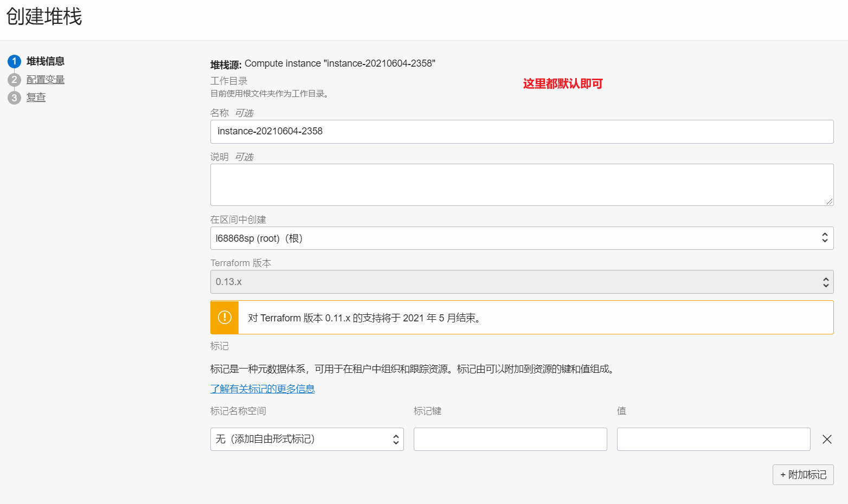Click the warning icon about Terraform 0.11.x support
Screen dimensions: 848x504
coord(224,318)
